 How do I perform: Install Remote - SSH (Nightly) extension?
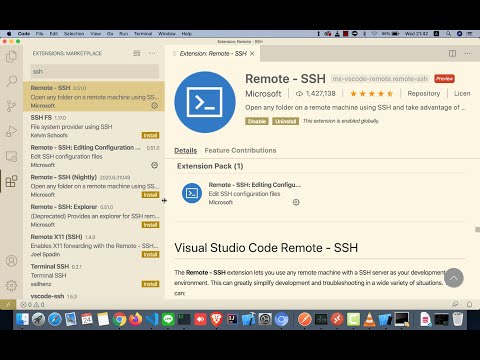point(151,195)
